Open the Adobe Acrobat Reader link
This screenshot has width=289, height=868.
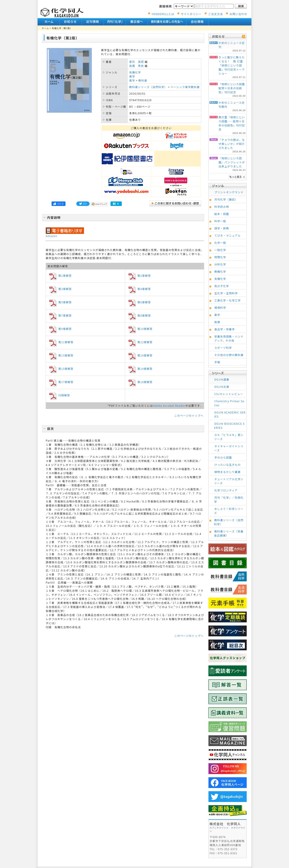coord(169,406)
